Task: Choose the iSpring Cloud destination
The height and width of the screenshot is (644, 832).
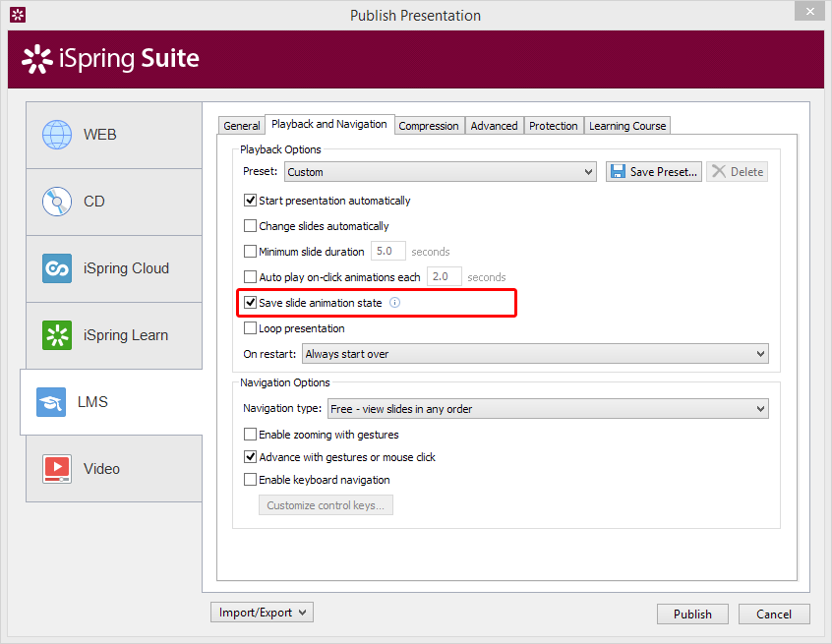Action: pyautogui.click(x=114, y=268)
